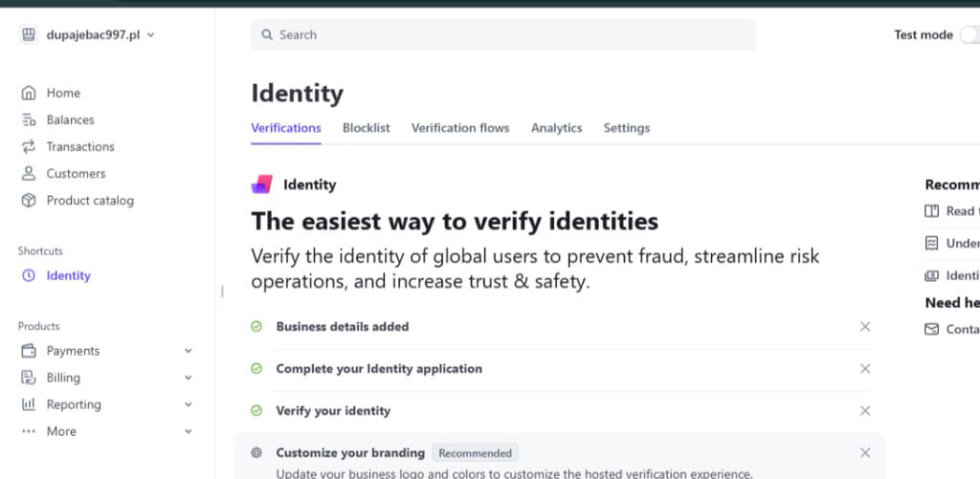Click the icon beside the Identi... link

coord(932,275)
